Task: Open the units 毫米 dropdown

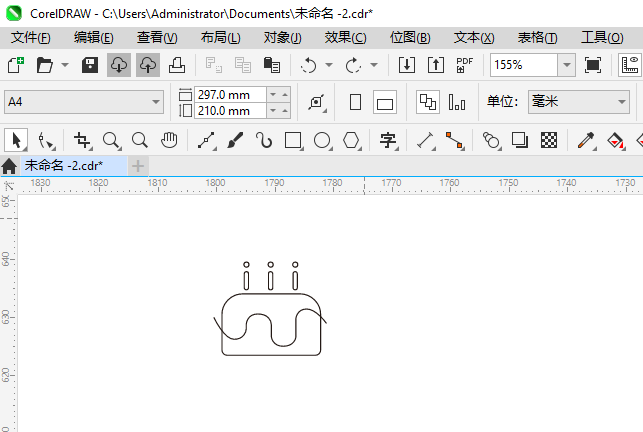Action: pos(579,102)
